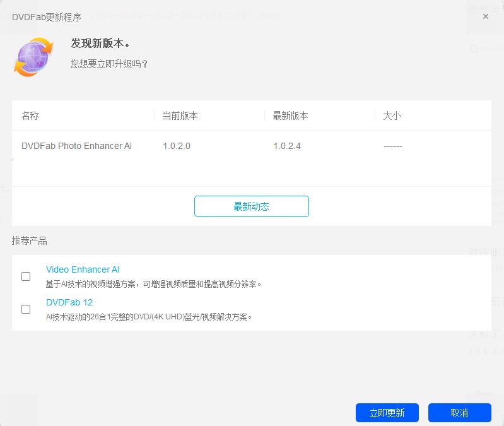
Task: Open the Video Enhancer AI link
Action: coord(83,269)
